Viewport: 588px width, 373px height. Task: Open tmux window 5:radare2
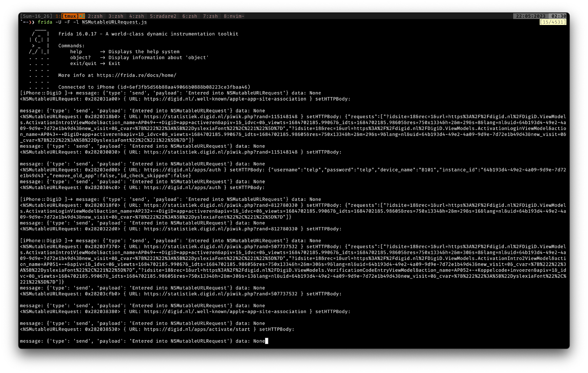163,16
